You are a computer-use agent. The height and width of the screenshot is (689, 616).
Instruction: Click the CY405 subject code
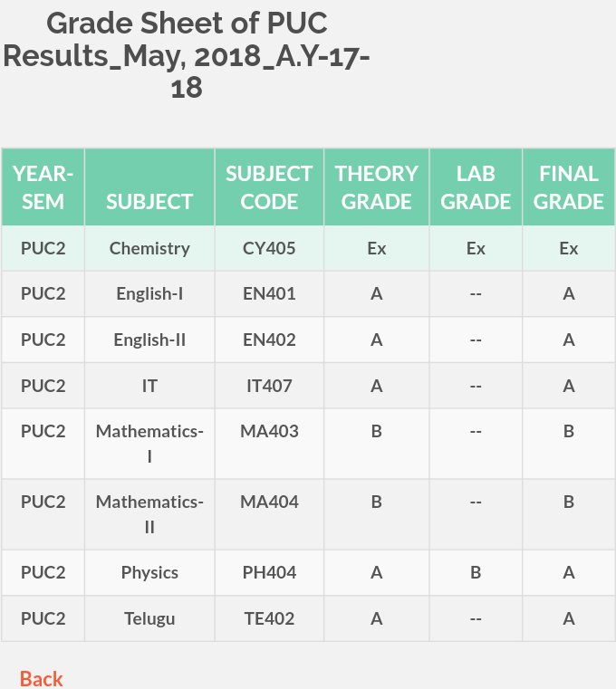pyautogui.click(x=269, y=249)
